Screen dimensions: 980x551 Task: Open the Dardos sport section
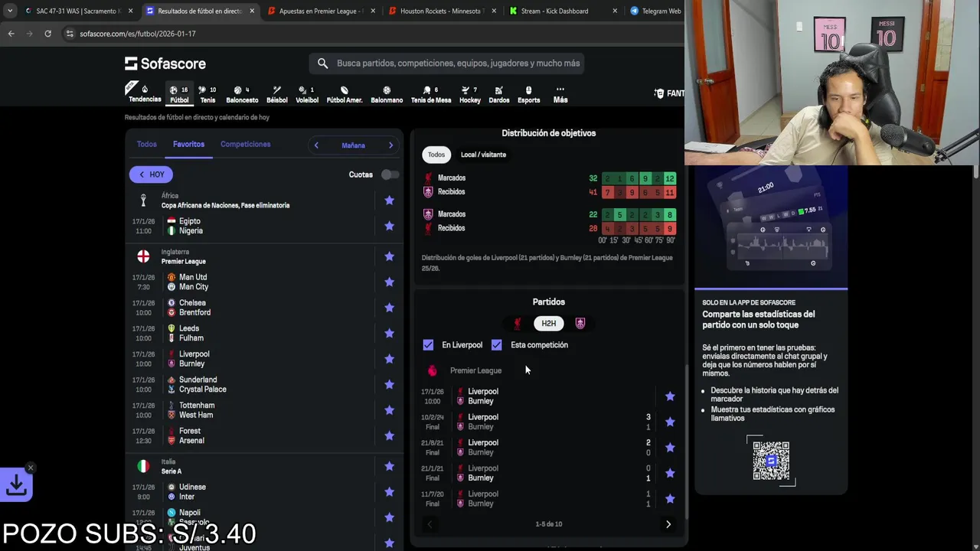tap(499, 93)
